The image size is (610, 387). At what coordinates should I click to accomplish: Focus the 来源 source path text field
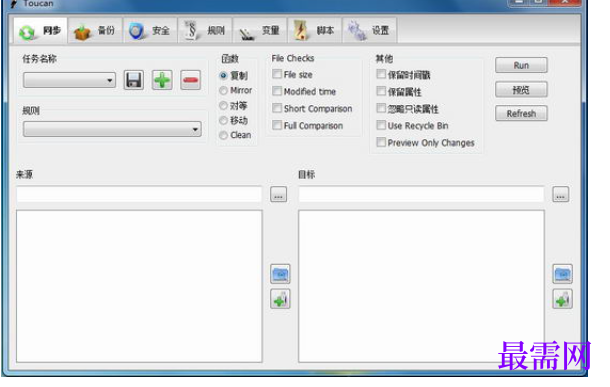[x=139, y=194]
